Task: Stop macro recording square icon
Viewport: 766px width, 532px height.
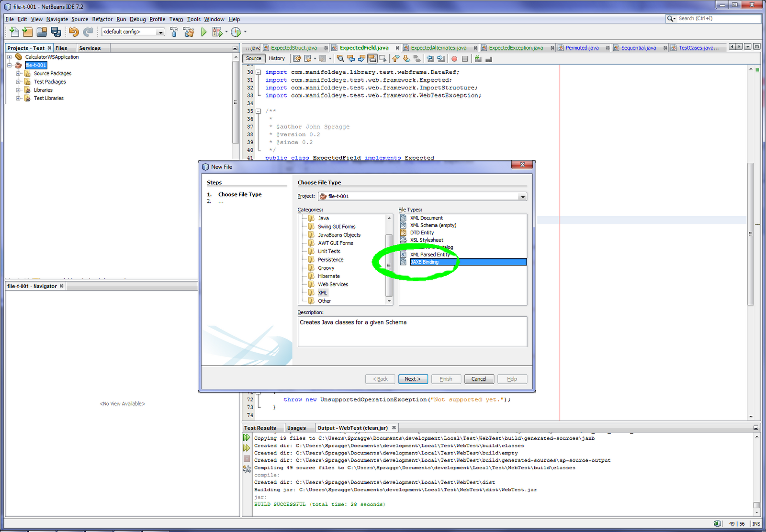Action: point(465,59)
